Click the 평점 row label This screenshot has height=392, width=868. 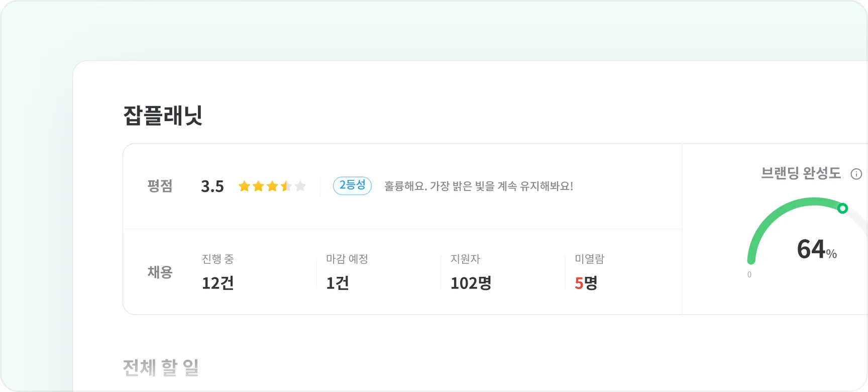click(x=160, y=186)
